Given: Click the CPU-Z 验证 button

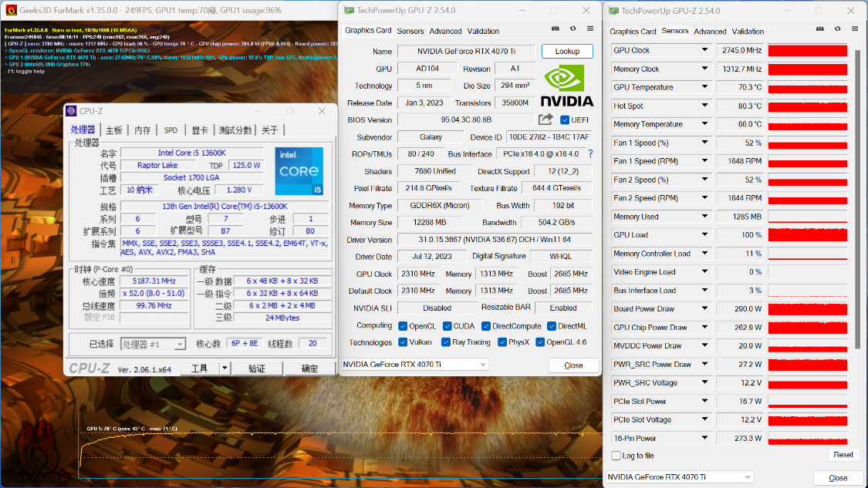Looking at the screenshot, I should (257, 369).
